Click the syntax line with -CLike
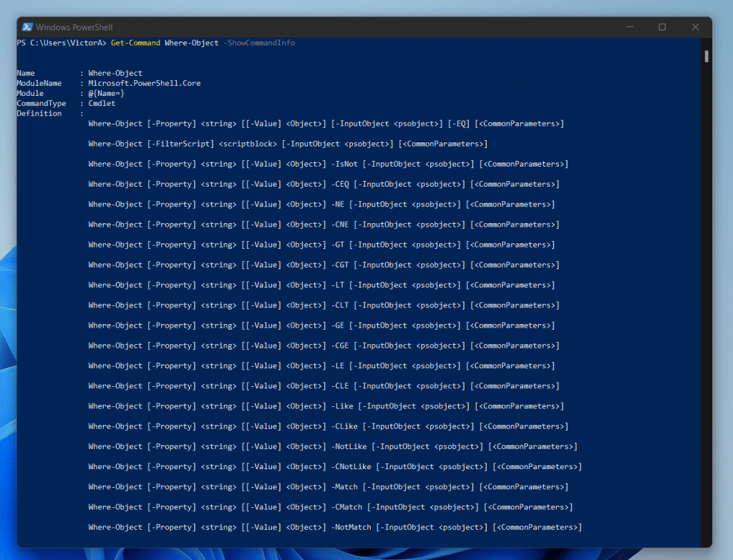 point(328,426)
